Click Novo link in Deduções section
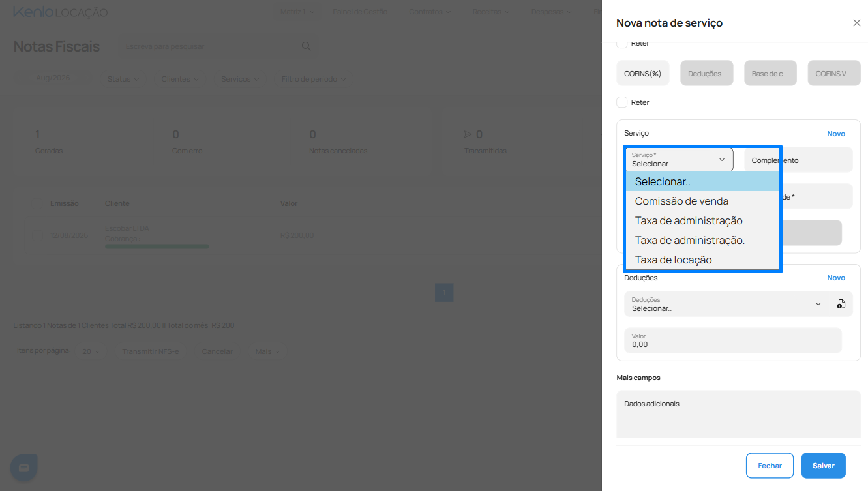The height and width of the screenshot is (491, 868). [x=836, y=278]
